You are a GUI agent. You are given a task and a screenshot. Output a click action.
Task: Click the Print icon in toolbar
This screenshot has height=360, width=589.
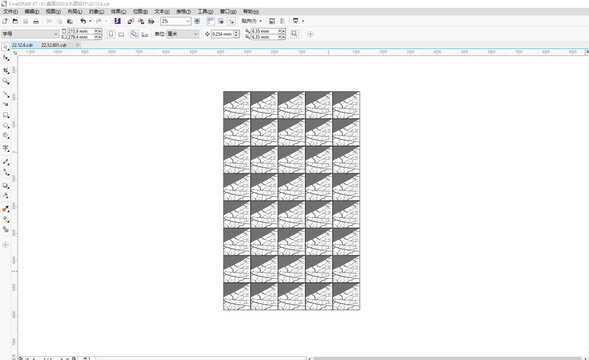pos(36,21)
